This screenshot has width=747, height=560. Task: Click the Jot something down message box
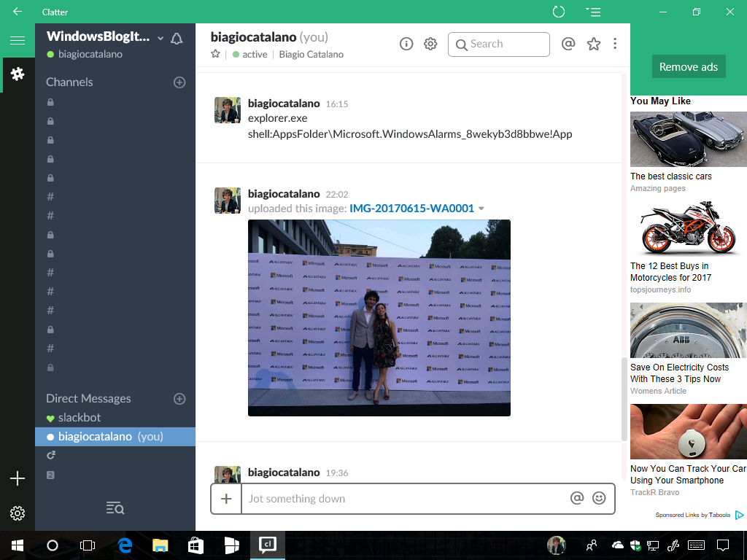[404, 499]
